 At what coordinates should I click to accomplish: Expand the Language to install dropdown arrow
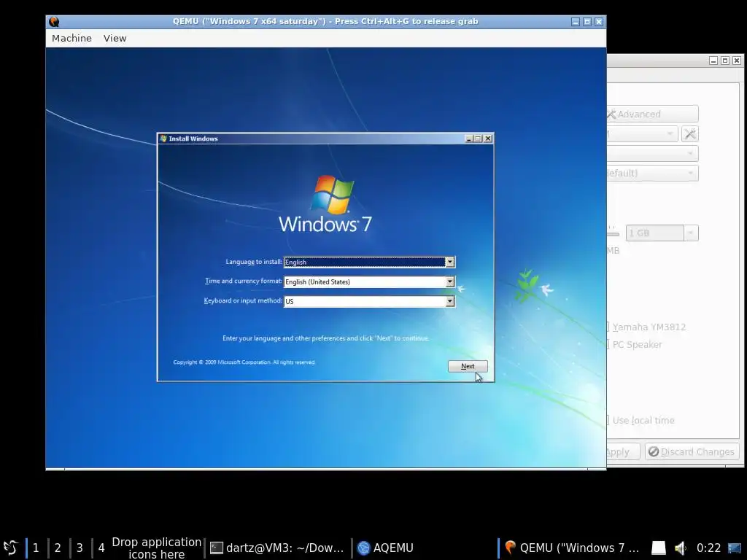coord(449,262)
